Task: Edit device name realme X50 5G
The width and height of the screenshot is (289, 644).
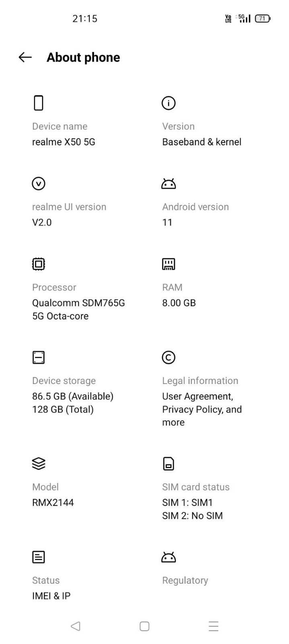Action: [x=64, y=142]
